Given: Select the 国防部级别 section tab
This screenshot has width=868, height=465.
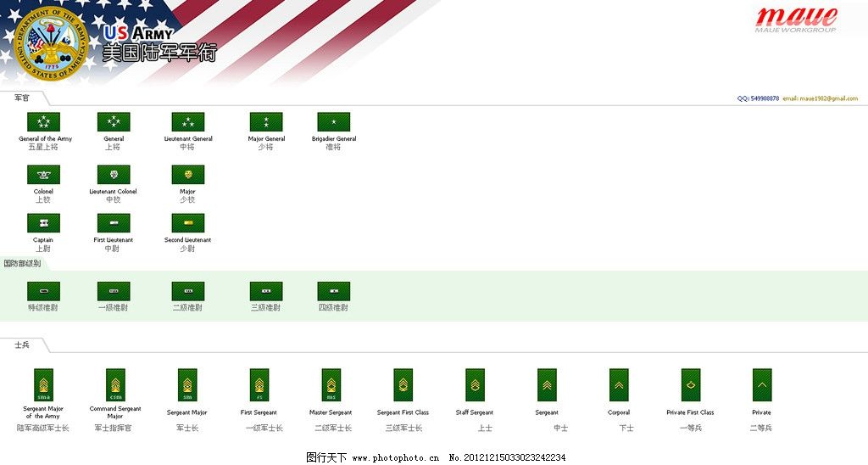Looking at the screenshot, I should click(22, 264).
